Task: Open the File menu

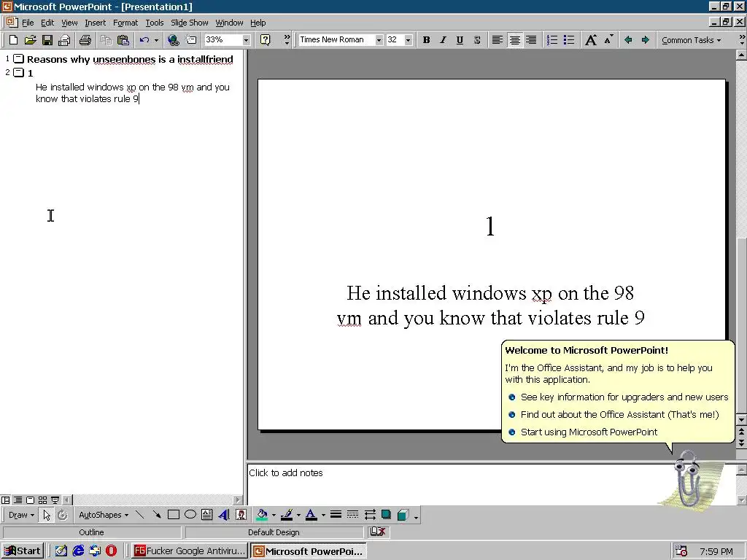Action: point(28,23)
